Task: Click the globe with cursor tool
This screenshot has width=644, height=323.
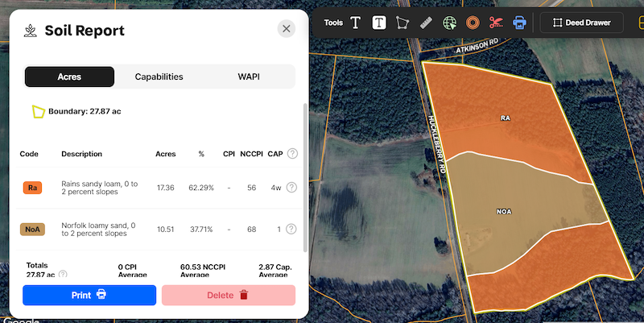Action: click(x=450, y=23)
